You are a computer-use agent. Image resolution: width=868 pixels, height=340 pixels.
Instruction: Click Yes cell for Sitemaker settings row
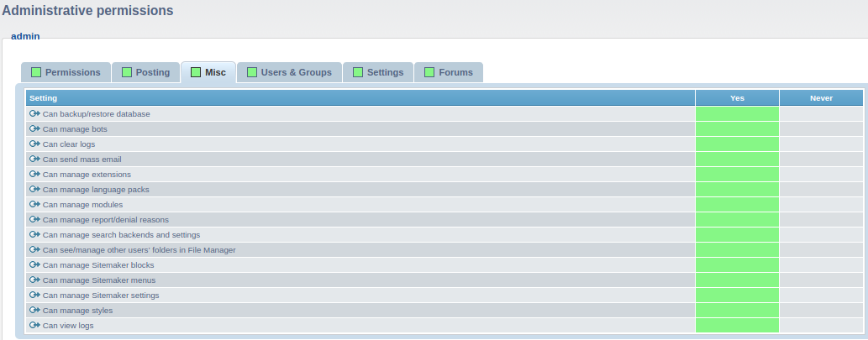click(738, 295)
